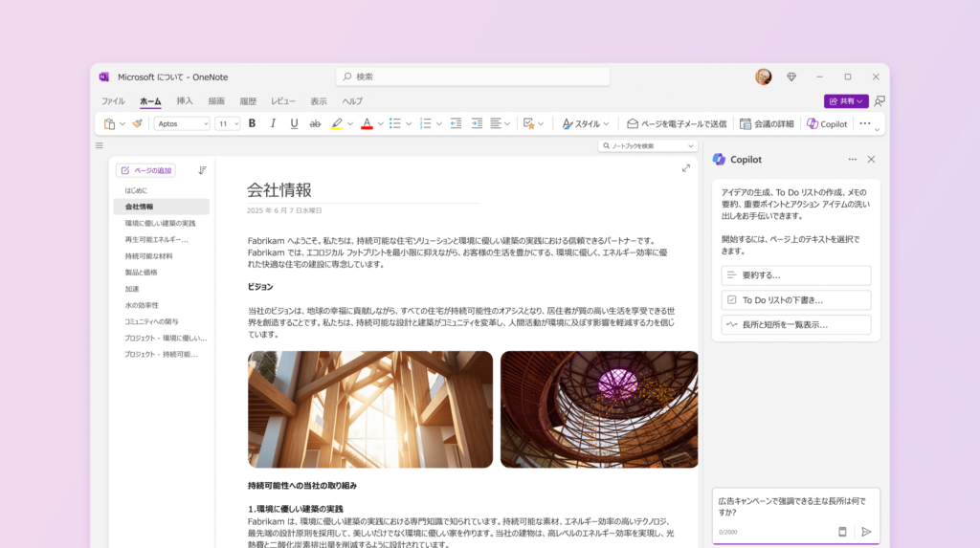The width and height of the screenshot is (980, 548).
Task: Switch to the 挿入 tab
Action: tap(185, 100)
